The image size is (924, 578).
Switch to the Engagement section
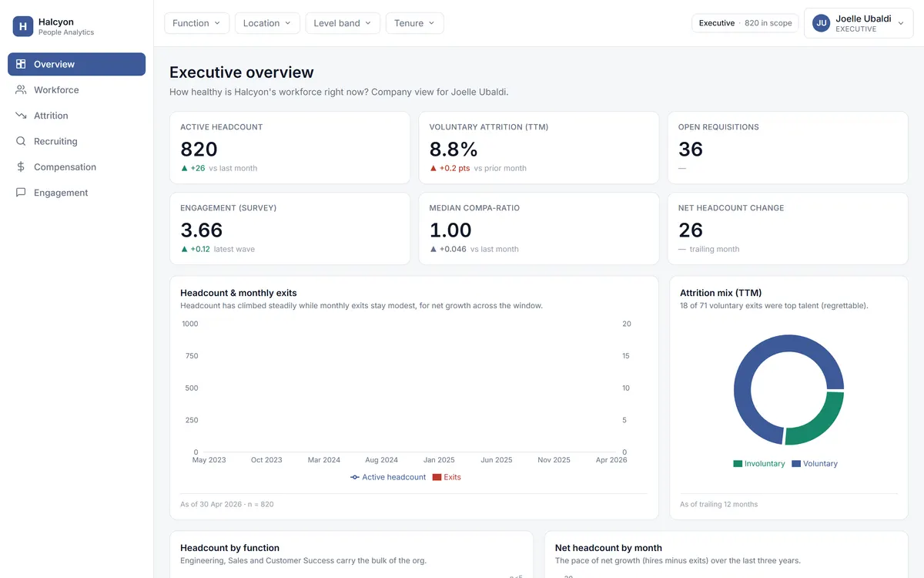tap(76, 193)
